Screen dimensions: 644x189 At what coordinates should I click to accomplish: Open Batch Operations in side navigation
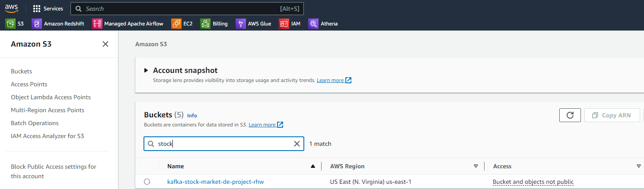click(35, 123)
